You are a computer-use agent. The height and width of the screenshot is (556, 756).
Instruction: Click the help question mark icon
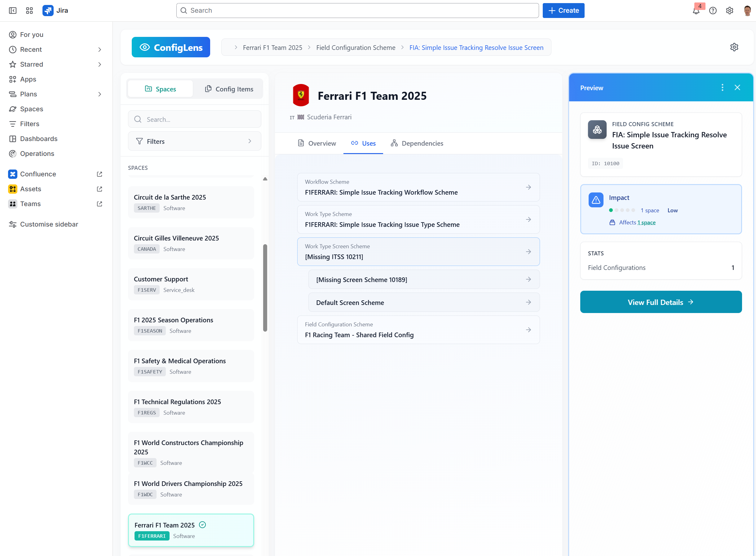[713, 11]
